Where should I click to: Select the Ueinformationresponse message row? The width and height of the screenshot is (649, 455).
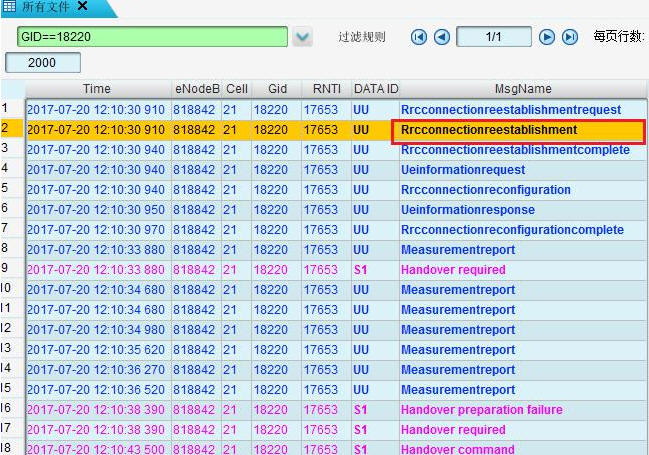tap(467, 209)
